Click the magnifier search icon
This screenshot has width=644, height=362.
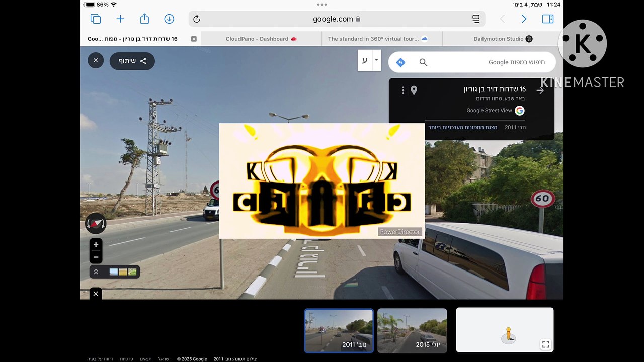(423, 62)
